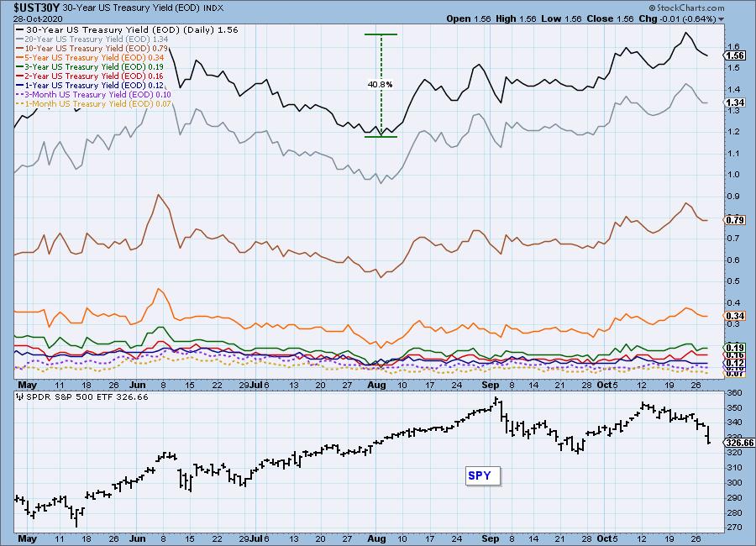This screenshot has height=546, width=756.
Task: Click the 0.19 last-value tag on right axis
Action: [735, 348]
